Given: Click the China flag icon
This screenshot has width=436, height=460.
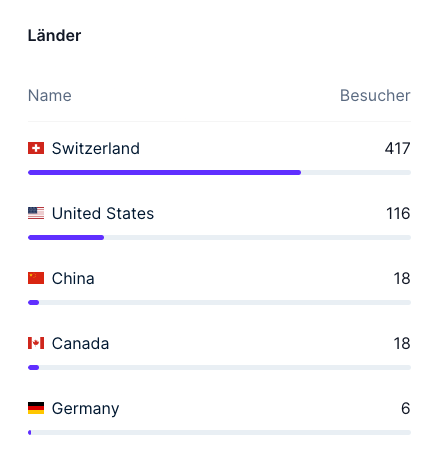Looking at the screenshot, I should point(36,278).
